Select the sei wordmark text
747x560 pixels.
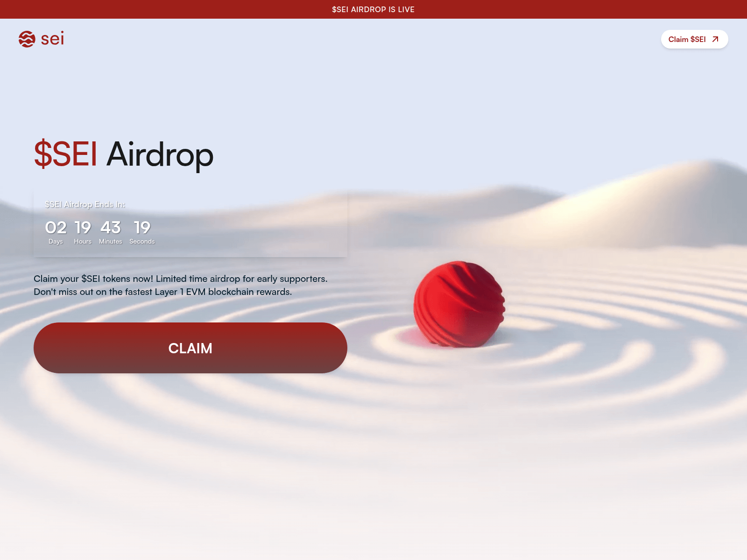(x=52, y=39)
